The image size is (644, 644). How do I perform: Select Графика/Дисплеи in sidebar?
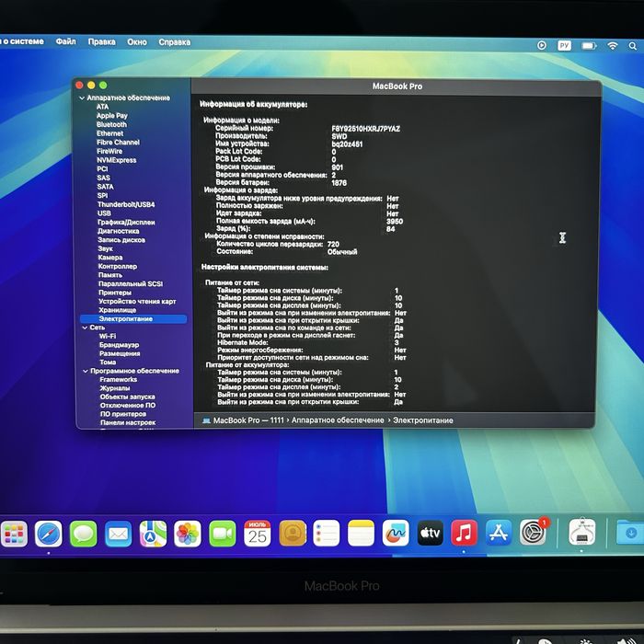point(126,223)
